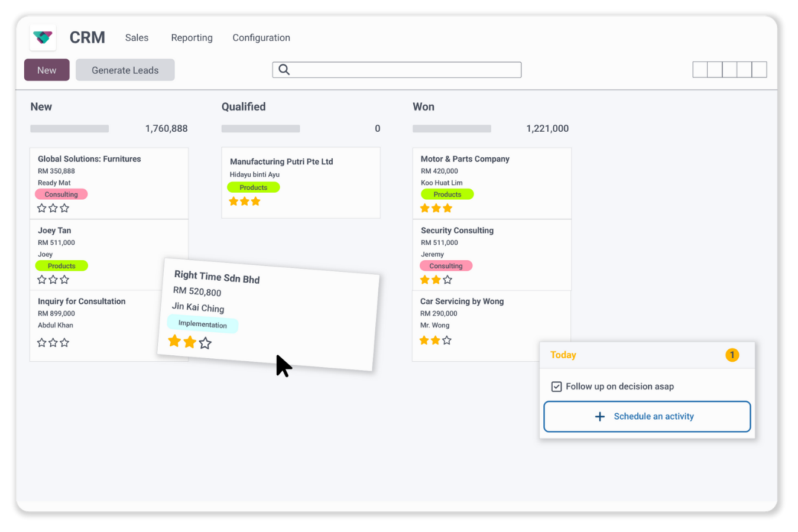Viewport: 798px width, 532px height.
Task: Click the New button
Action: pos(47,70)
